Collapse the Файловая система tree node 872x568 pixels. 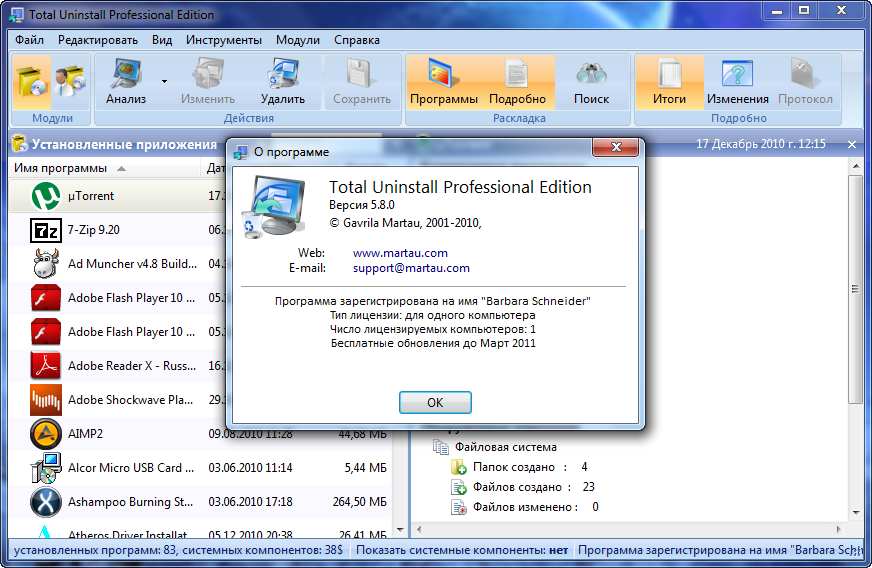[x=439, y=447]
